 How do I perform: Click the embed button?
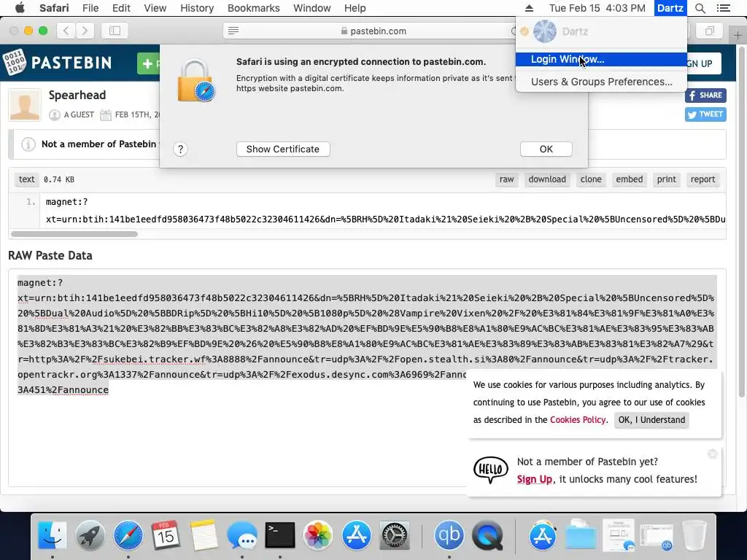point(629,179)
